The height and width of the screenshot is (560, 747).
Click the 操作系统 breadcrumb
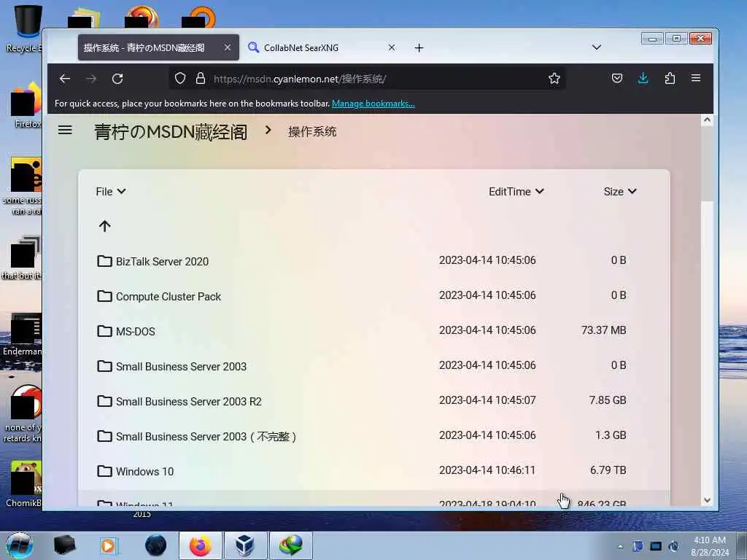(x=312, y=132)
